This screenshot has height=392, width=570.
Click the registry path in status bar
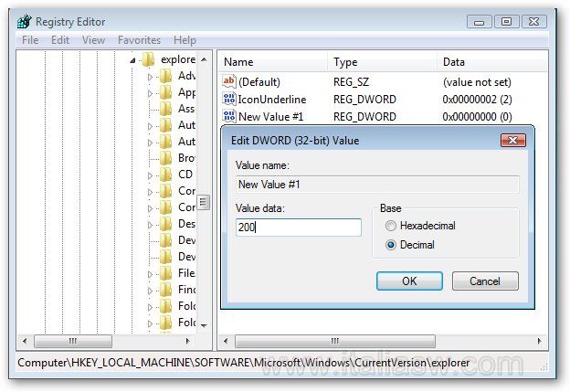tap(244, 363)
